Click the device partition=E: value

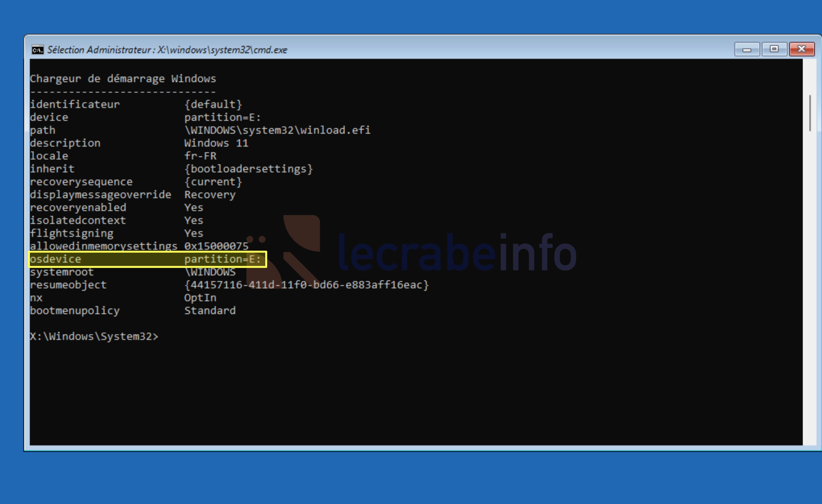pos(222,117)
